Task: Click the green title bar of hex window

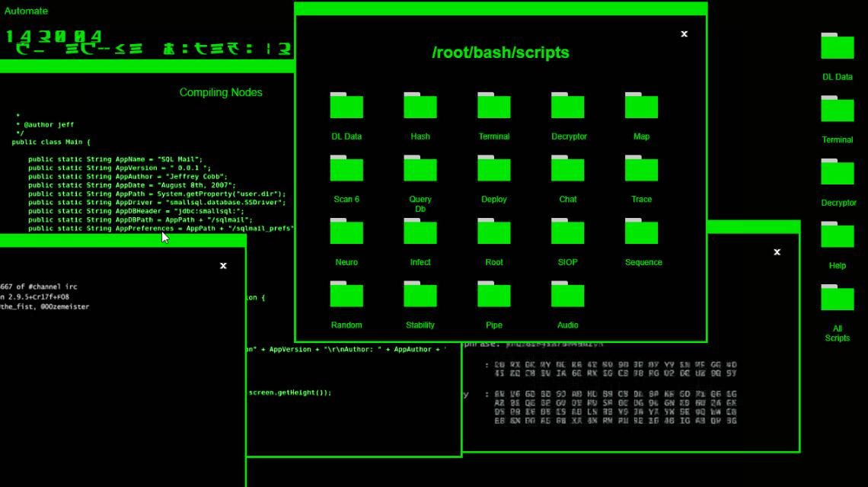Action: [x=754, y=226]
